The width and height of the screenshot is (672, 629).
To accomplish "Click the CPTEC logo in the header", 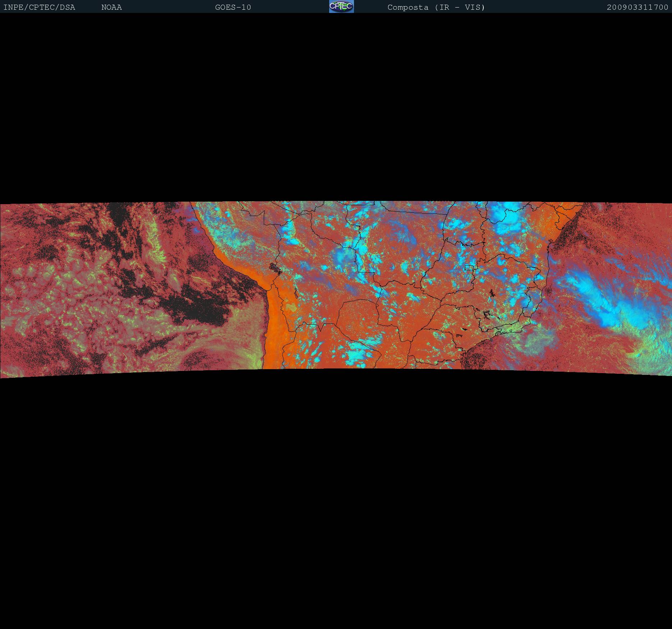I will click(341, 6).
